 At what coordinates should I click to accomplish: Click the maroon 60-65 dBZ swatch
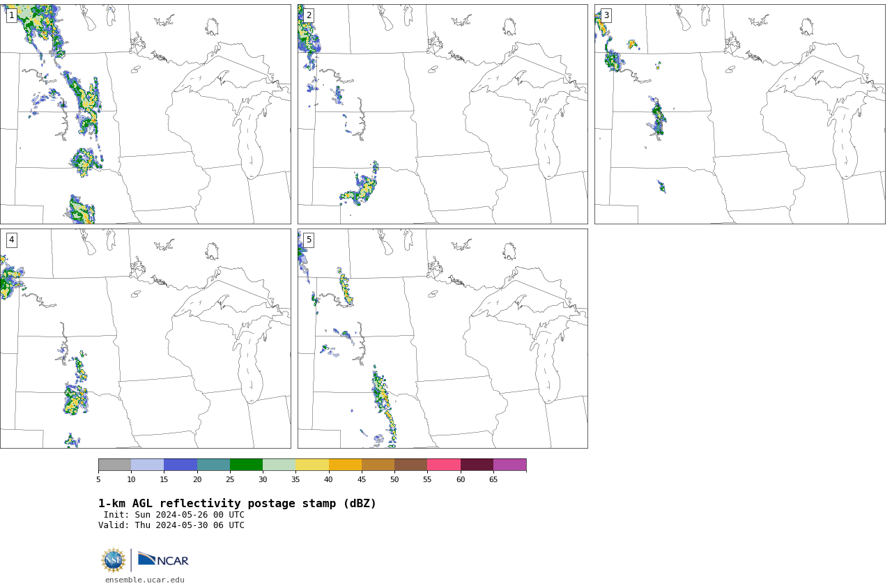click(477, 465)
